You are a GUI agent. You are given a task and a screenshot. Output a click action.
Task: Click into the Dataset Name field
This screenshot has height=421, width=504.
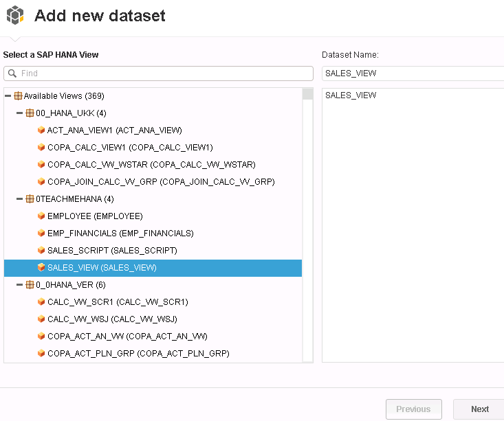pyautogui.click(x=413, y=73)
